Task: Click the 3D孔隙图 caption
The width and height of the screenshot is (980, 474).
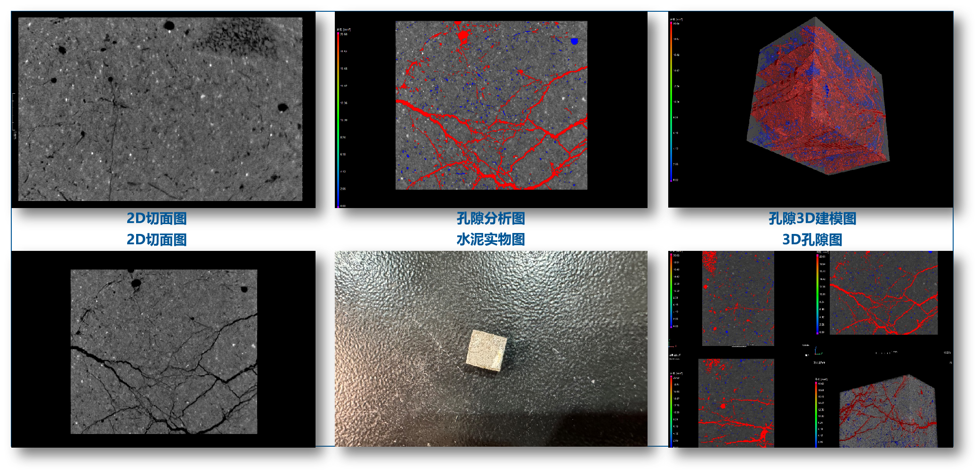Action: (812, 239)
